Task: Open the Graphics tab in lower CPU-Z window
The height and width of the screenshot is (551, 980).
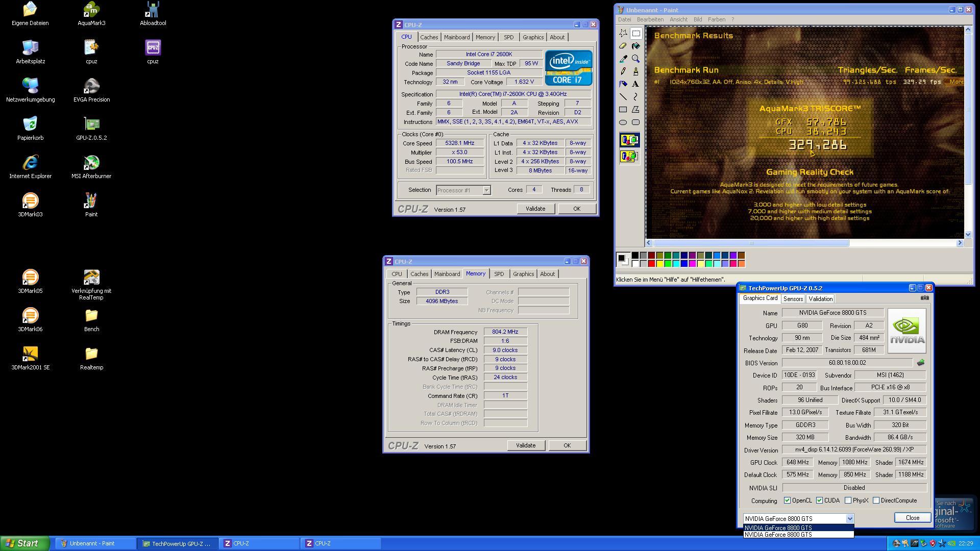Action: point(523,274)
